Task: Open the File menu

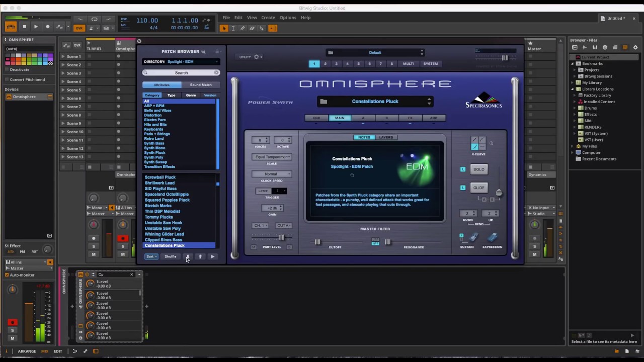Action: pyautogui.click(x=226, y=18)
